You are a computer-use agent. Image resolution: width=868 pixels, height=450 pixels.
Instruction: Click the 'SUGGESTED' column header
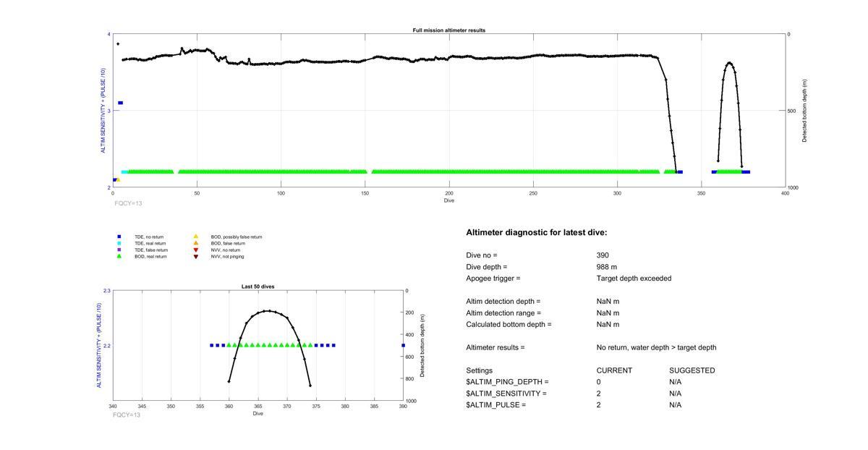tap(692, 370)
